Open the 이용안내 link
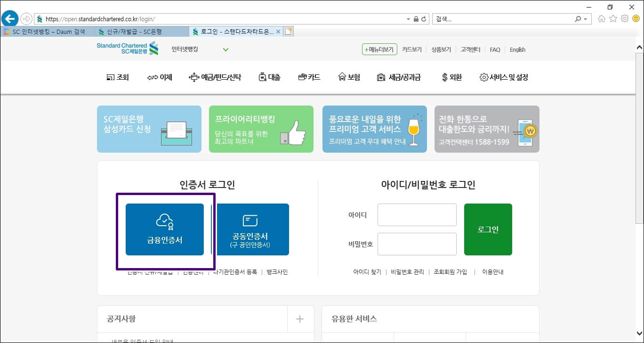Screen dimensions: 644x343 [493, 272]
